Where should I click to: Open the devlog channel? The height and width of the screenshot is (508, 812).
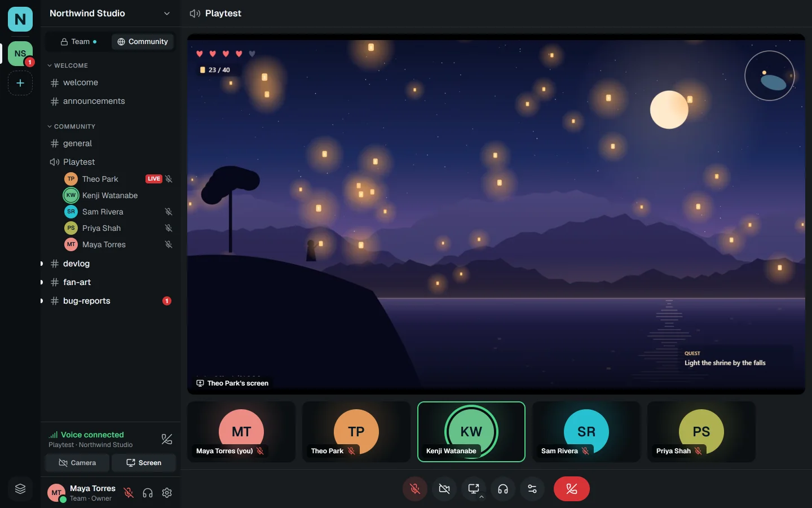coord(111,264)
